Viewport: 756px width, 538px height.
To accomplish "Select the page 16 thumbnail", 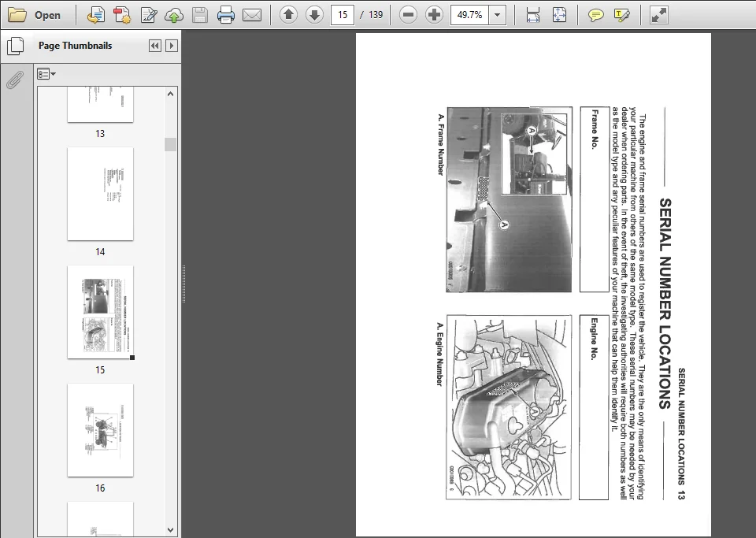I will 100,430.
